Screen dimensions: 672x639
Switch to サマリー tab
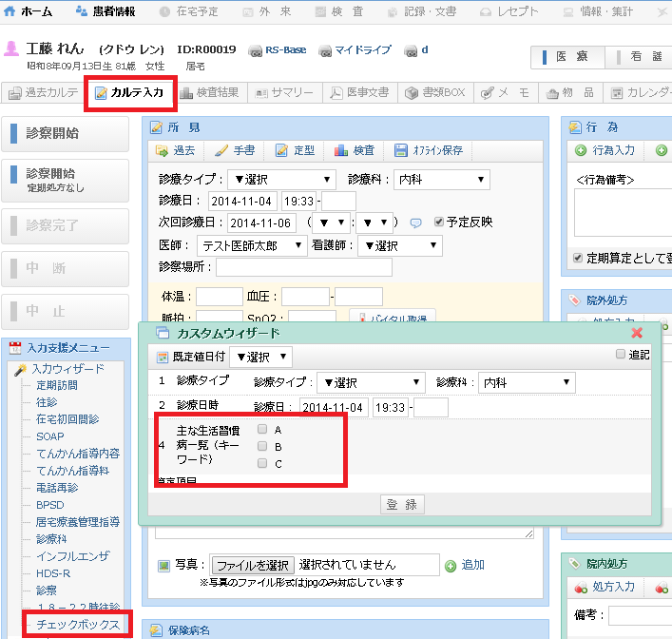coord(285,92)
